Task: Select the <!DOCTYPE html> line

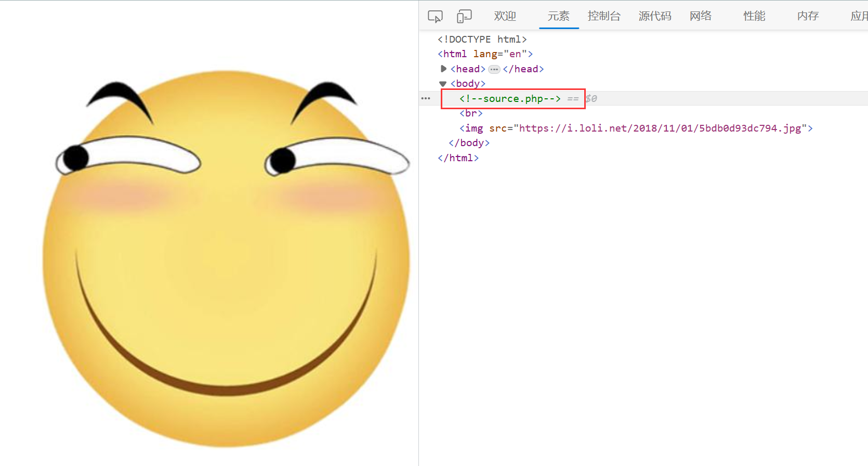Action: coord(482,40)
